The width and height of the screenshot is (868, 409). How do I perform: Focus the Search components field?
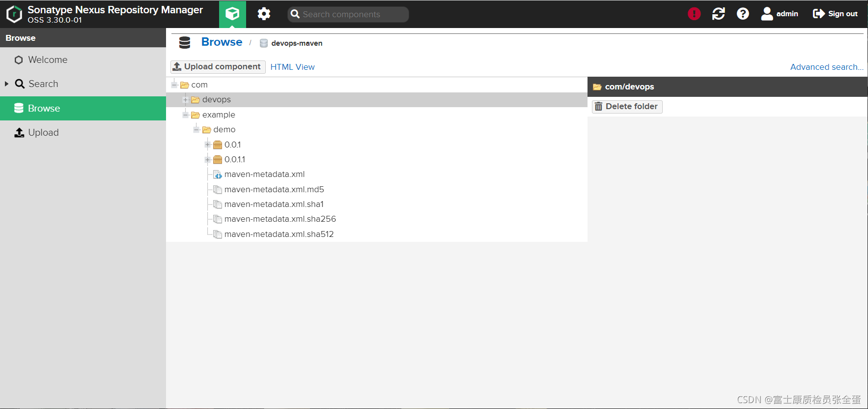click(x=348, y=14)
